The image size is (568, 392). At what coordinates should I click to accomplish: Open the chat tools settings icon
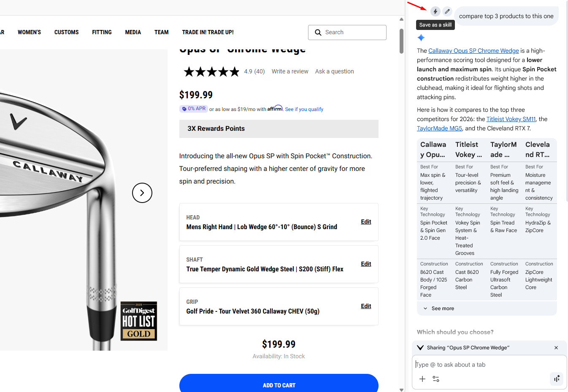436,379
